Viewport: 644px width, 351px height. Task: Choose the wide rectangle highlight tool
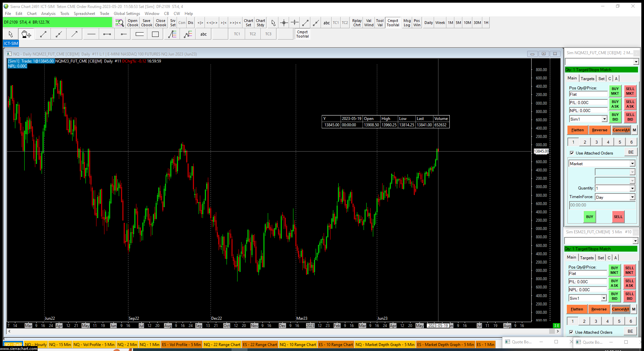coord(140,34)
